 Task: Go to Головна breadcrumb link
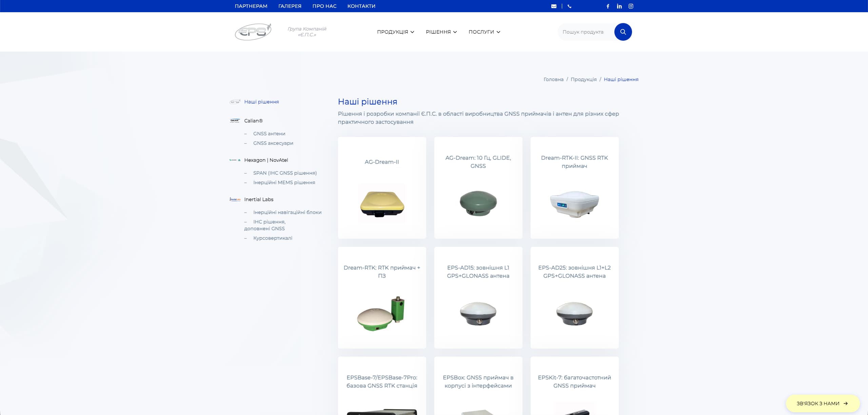553,79
